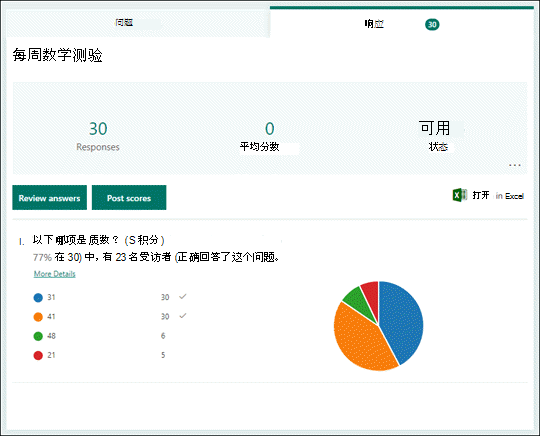This screenshot has height=436, width=540.
Task: Click the red legend dot for 21
Action: [38, 355]
